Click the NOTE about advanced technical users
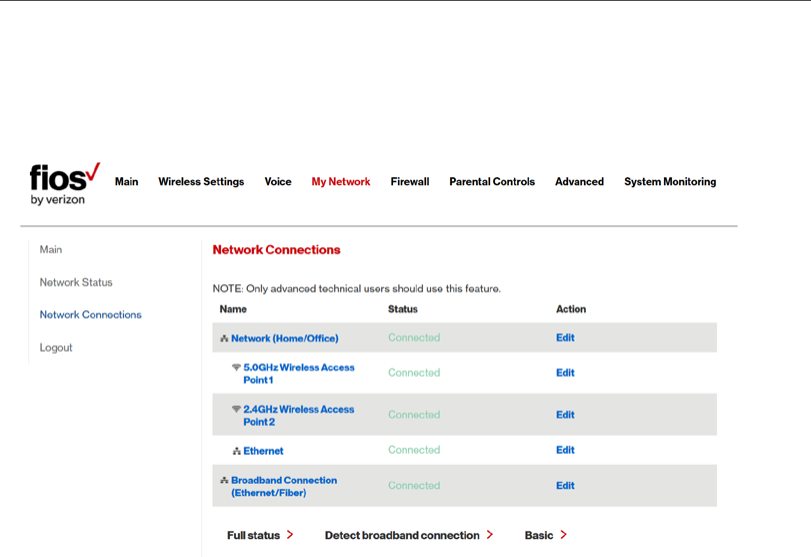 click(356, 289)
